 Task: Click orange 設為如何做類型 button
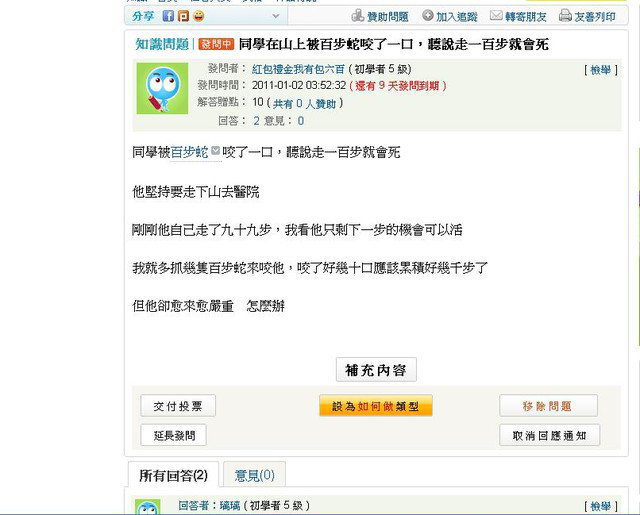[x=376, y=406]
